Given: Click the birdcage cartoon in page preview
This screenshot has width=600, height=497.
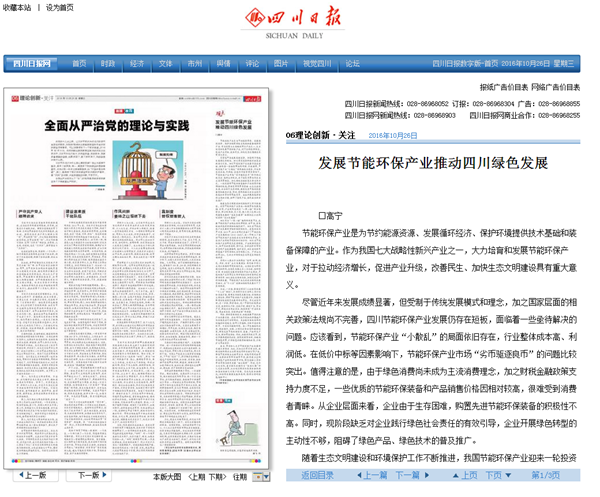Looking at the screenshot, I should [x=148, y=170].
